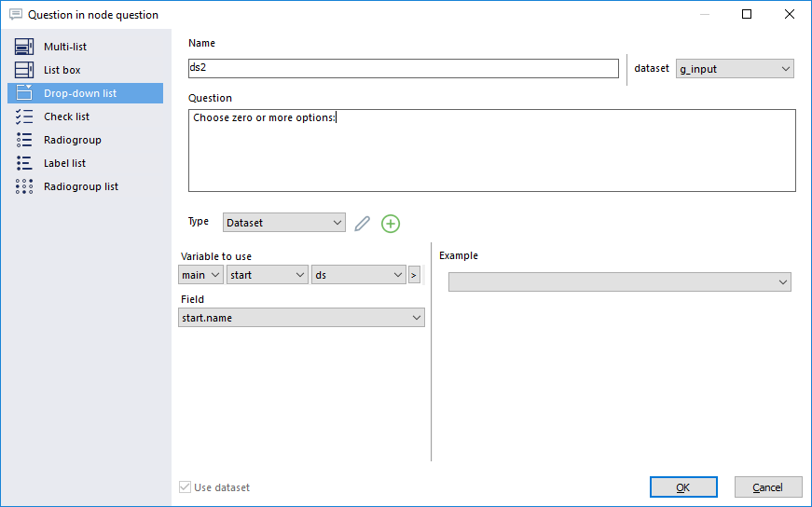Open the g_input dataset dropdown
This screenshot has width=812, height=507.
[735, 69]
